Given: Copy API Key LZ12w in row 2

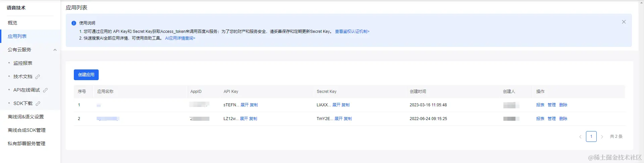Looking at the screenshot, I should [x=253, y=119].
